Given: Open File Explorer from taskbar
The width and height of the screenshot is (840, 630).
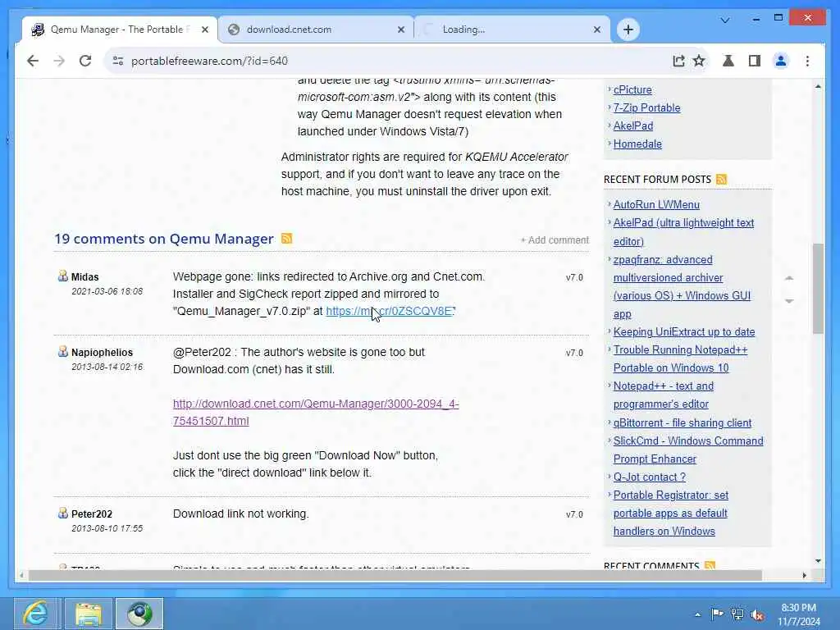Looking at the screenshot, I should point(89,614).
